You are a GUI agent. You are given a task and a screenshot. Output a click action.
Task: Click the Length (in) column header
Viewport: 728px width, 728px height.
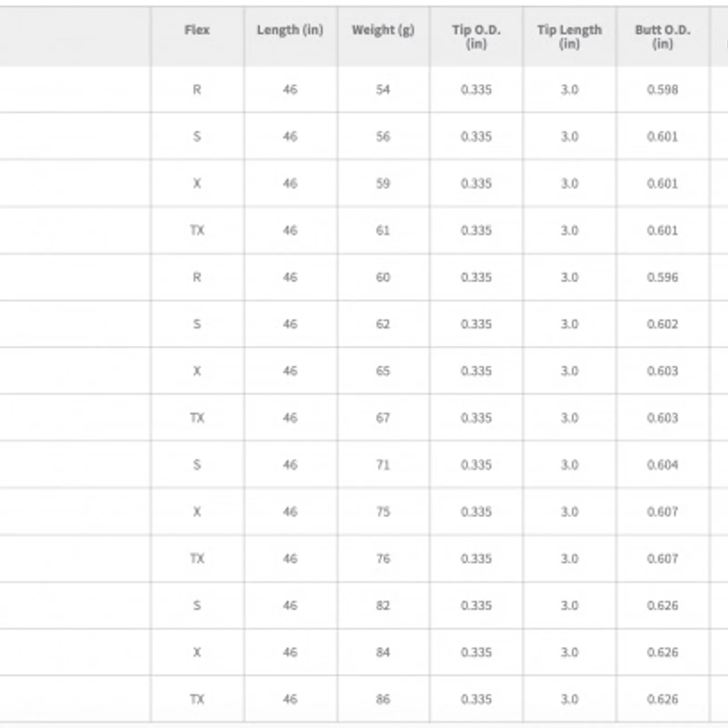point(290,30)
